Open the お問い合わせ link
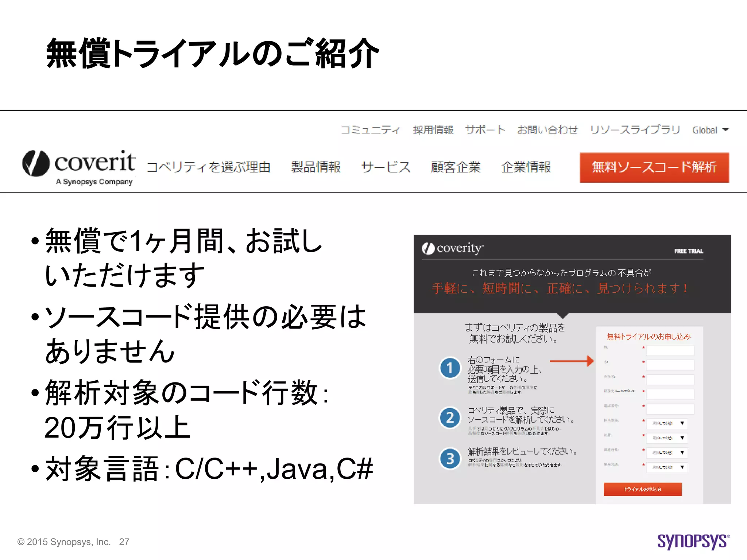 [547, 130]
